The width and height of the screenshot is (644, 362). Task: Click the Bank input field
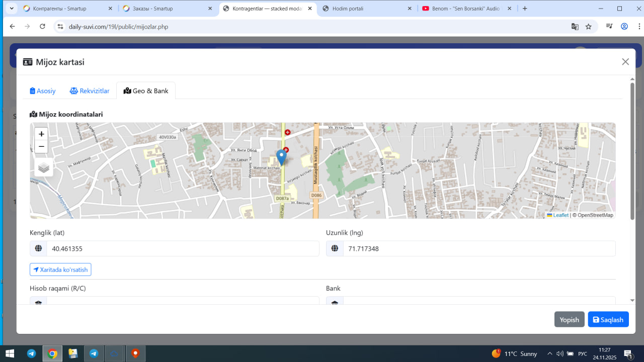(x=479, y=300)
